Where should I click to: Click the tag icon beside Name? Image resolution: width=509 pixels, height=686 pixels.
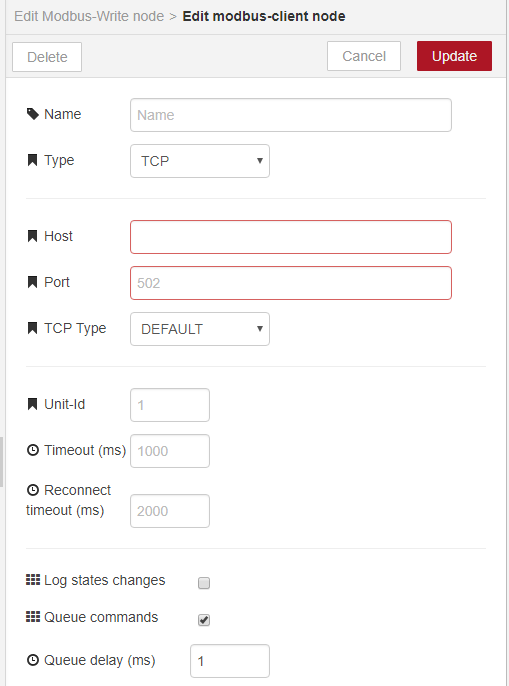click(33, 114)
